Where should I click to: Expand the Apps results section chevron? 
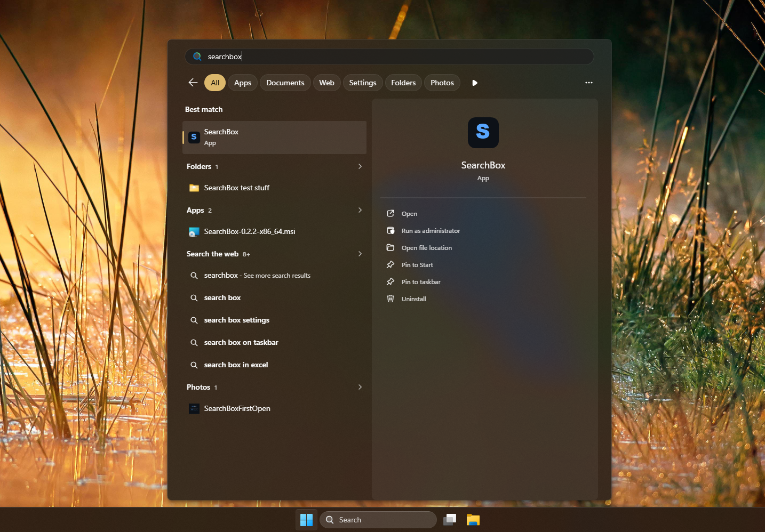(x=360, y=210)
